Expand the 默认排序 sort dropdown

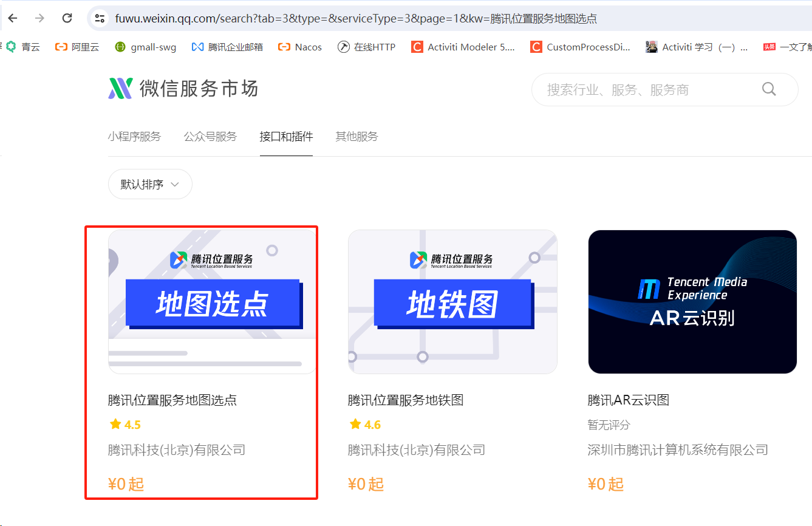pos(150,184)
